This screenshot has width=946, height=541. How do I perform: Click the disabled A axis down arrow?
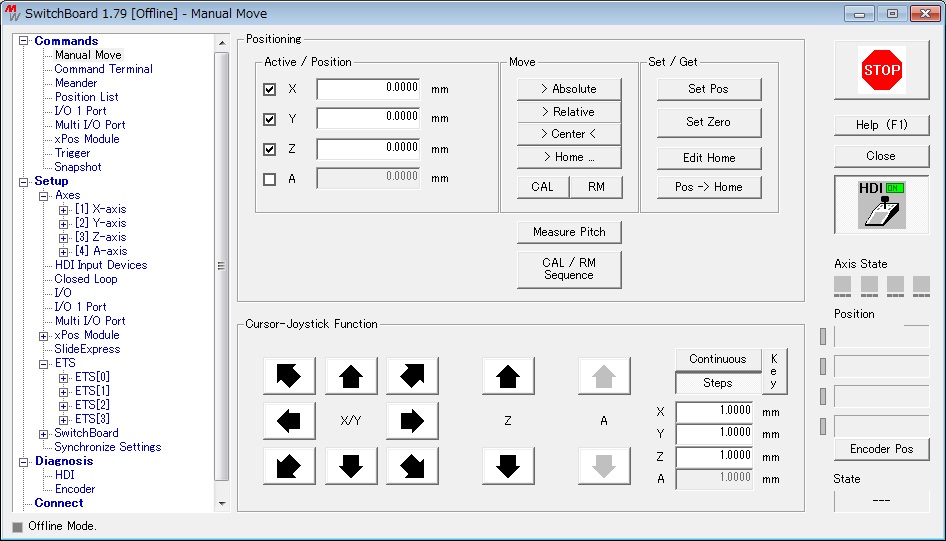pyautogui.click(x=604, y=466)
